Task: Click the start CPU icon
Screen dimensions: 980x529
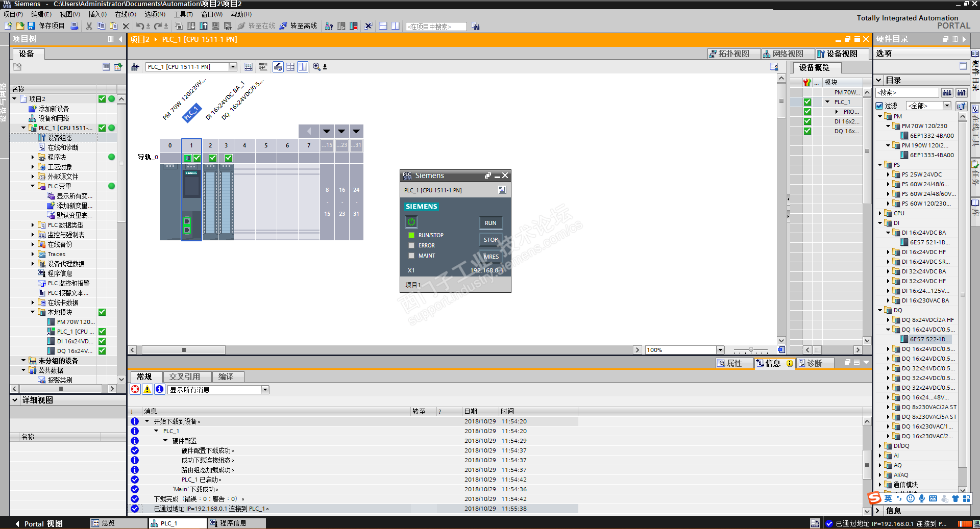Action: tap(341, 26)
